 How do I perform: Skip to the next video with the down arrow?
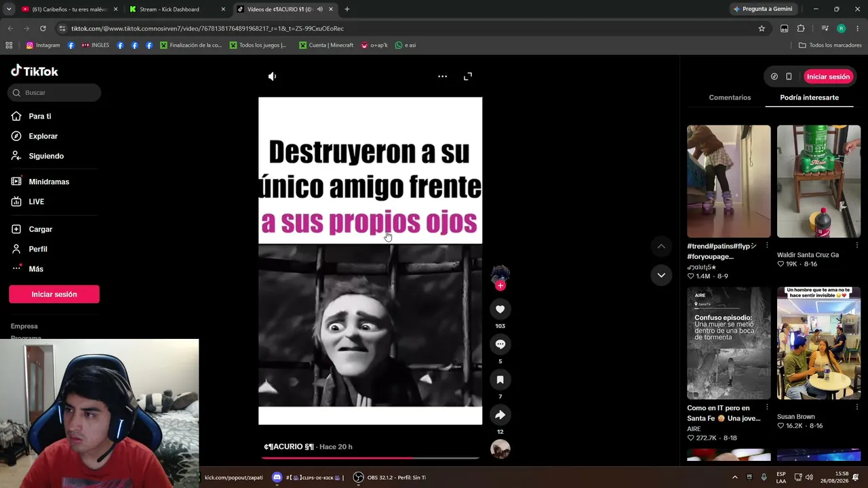coord(661,275)
